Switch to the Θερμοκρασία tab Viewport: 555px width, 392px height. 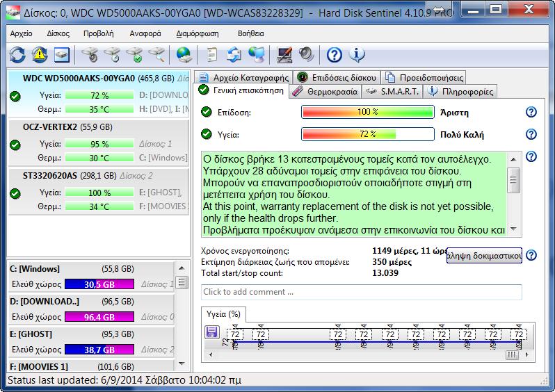tap(325, 92)
